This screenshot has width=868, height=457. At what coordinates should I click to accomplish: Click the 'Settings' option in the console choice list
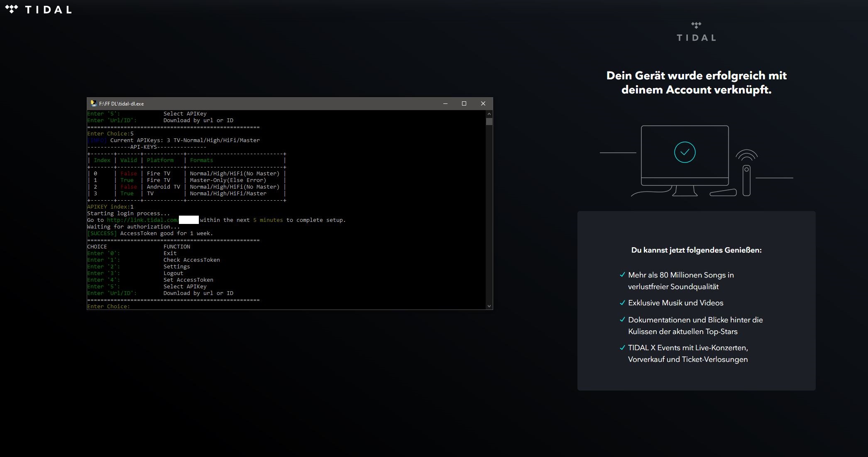177,266
